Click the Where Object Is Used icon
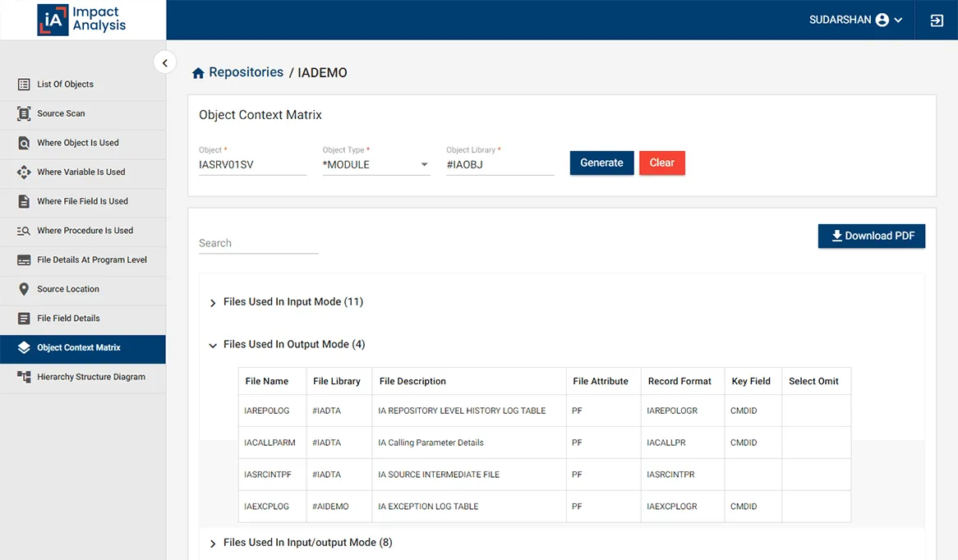This screenshot has width=958, height=560. [x=24, y=143]
